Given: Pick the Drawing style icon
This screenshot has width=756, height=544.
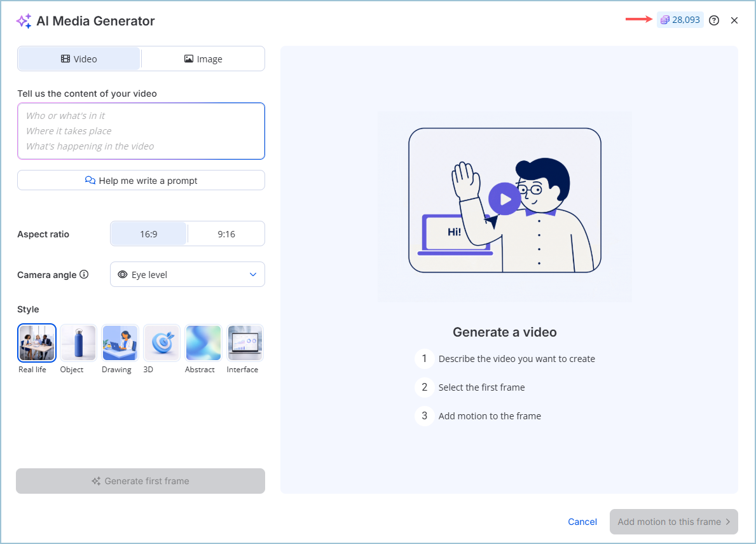Looking at the screenshot, I should [120, 343].
